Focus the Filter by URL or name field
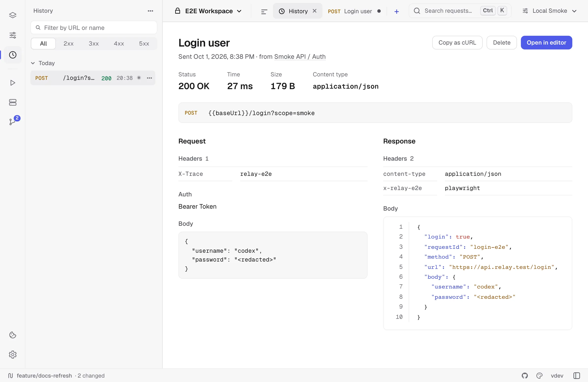Viewport: 588px width, 382px height. click(x=94, y=28)
